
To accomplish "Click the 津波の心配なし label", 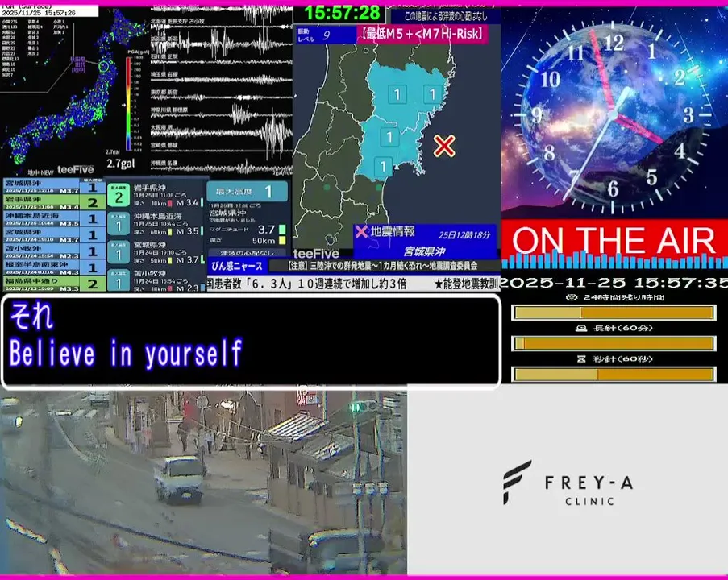I will 247,253.
